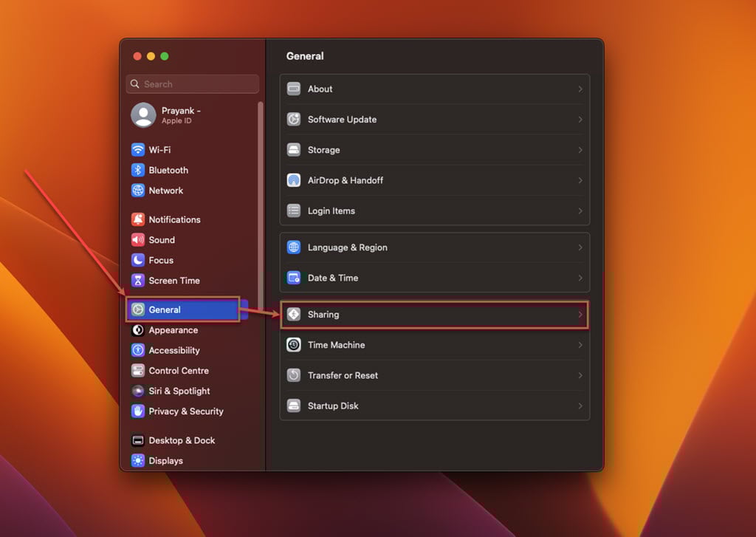Open the Software Update label
The width and height of the screenshot is (756, 537).
click(342, 119)
